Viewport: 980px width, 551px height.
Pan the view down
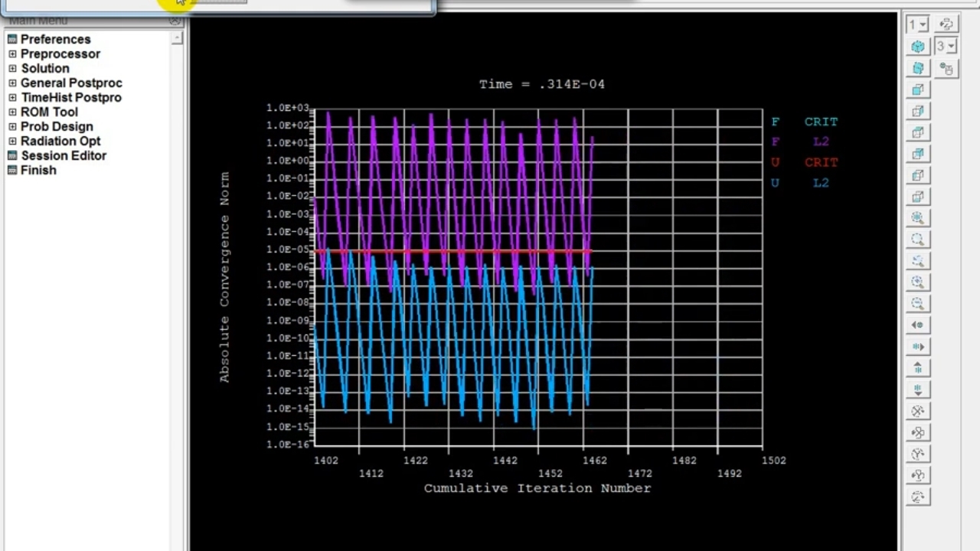[x=917, y=390]
